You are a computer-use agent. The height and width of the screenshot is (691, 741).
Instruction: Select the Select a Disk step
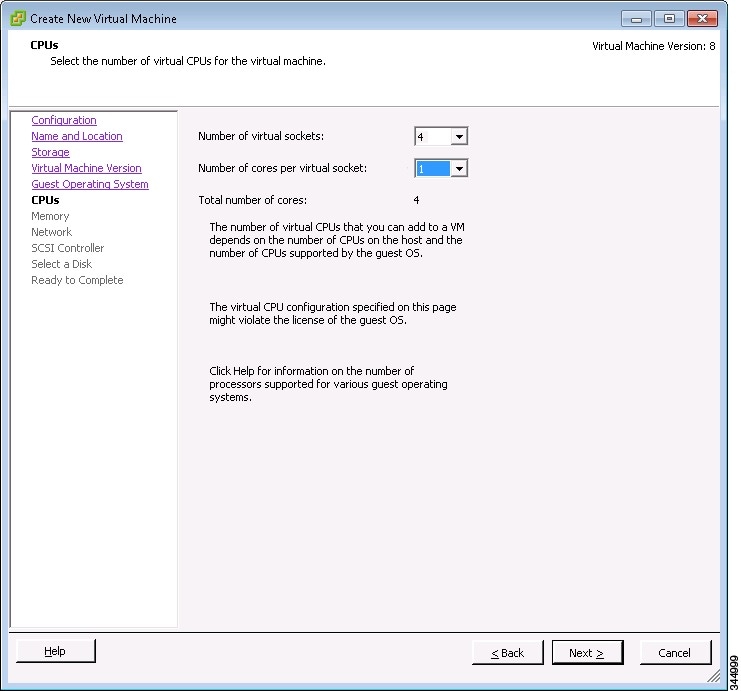[x=61, y=264]
